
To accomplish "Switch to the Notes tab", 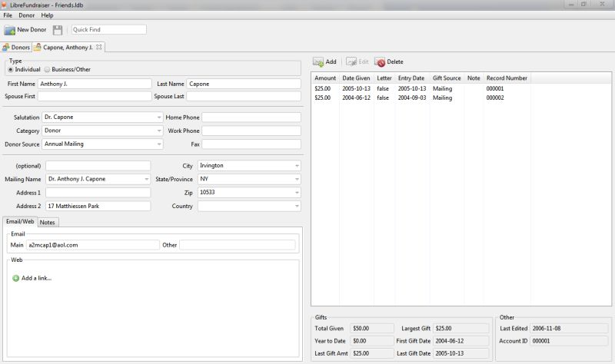I will click(48, 222).
